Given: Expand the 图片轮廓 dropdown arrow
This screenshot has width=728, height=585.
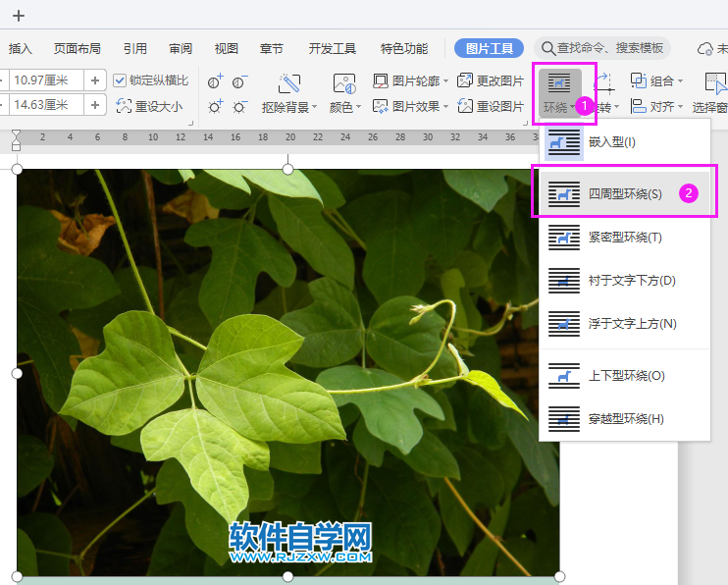Looking at the screenshot, I should click(445, 80).
